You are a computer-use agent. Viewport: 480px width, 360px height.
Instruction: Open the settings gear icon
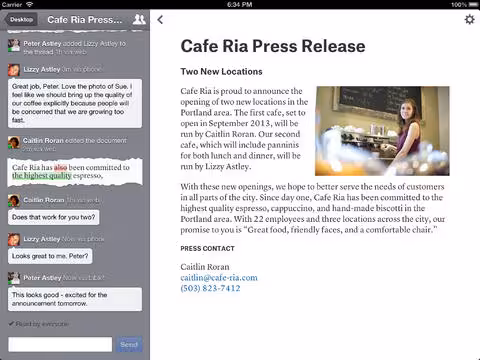click(469, 19)
